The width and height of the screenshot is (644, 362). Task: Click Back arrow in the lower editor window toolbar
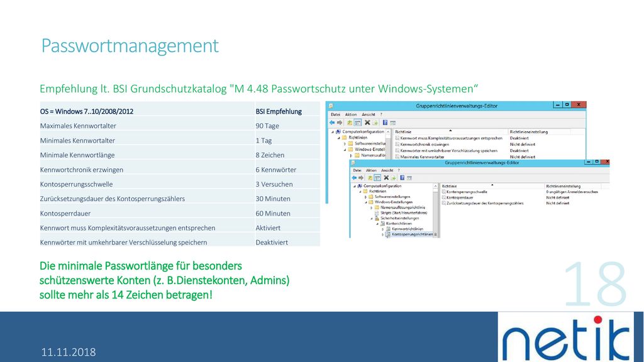point(354,178)
